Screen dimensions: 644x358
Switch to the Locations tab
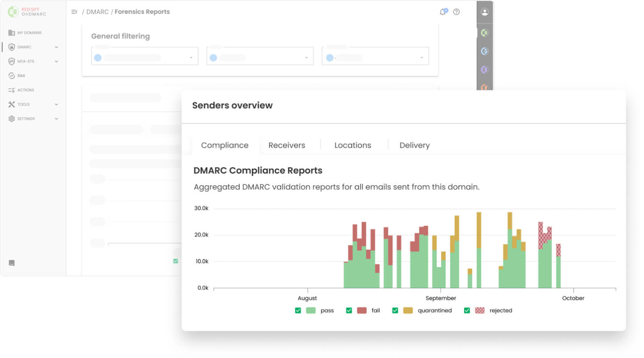[x=353, y=145]
